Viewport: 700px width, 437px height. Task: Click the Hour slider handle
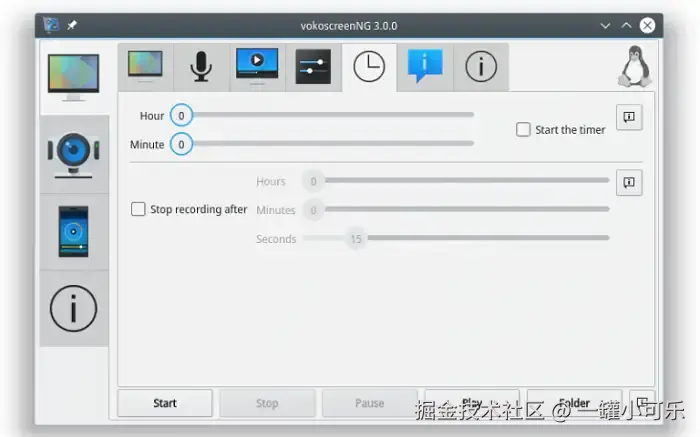[x=181, y=115]
